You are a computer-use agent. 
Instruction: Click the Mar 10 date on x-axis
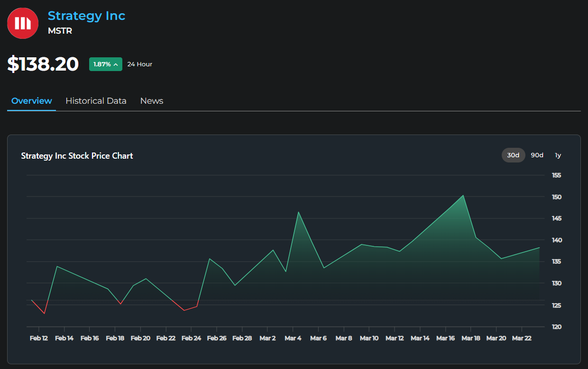(369, 338)
